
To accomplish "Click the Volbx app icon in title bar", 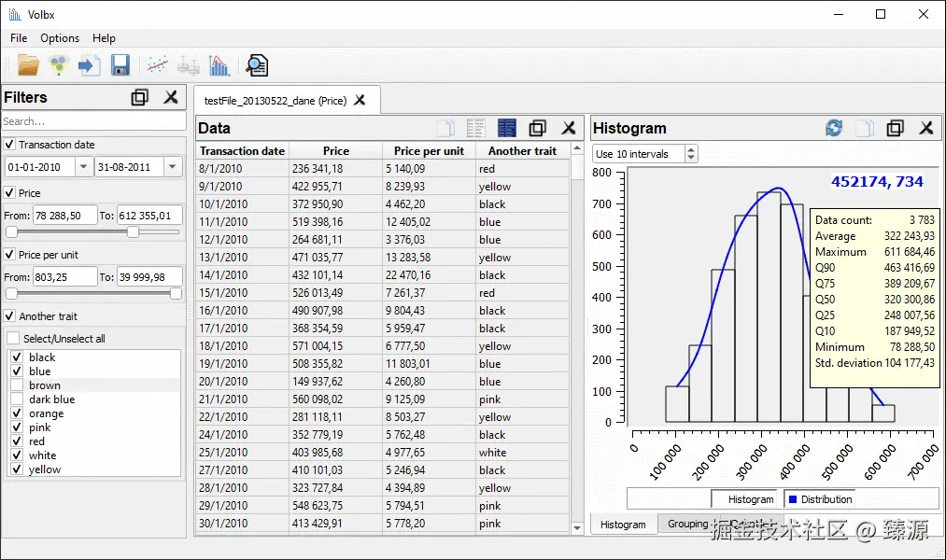I will 15,15.
